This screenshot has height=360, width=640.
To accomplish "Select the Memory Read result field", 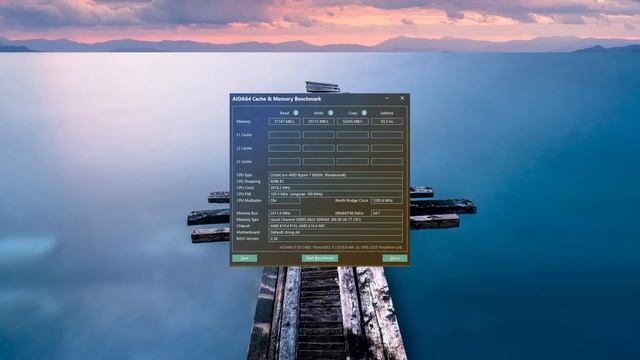I will pos(284,121).
